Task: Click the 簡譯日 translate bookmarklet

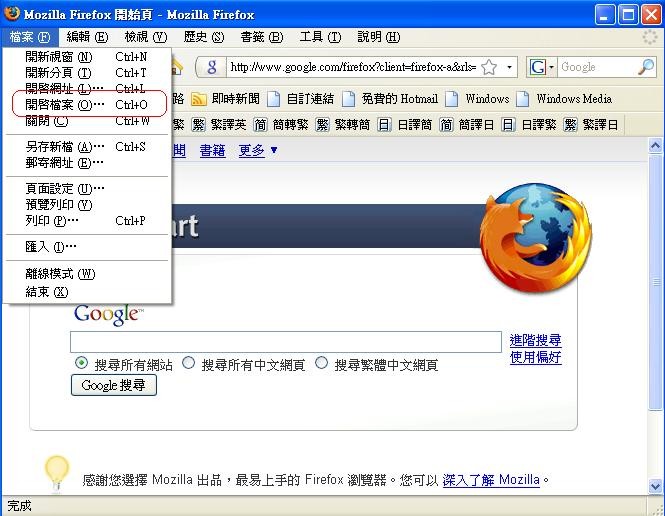Action: (467, 125)
